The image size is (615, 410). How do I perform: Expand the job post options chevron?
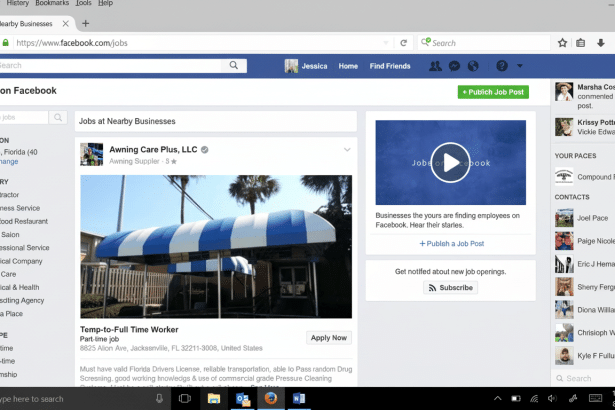tap(347, 149)
